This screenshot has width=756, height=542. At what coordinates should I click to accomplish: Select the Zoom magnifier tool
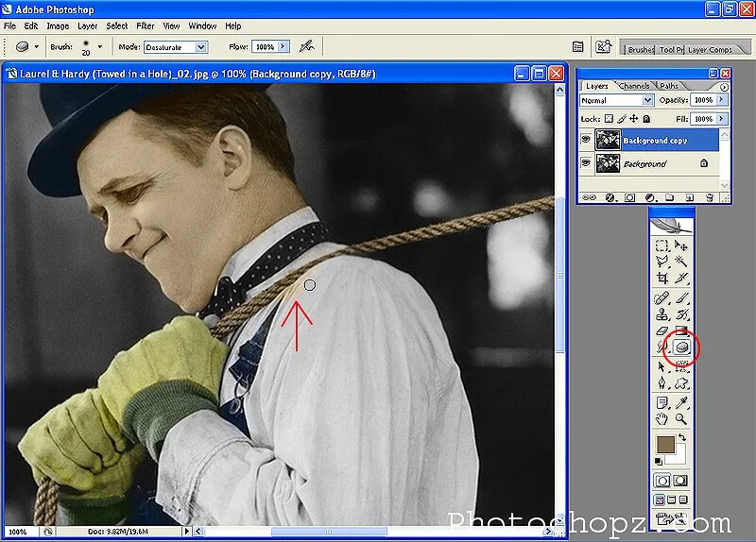pos(680,418)
